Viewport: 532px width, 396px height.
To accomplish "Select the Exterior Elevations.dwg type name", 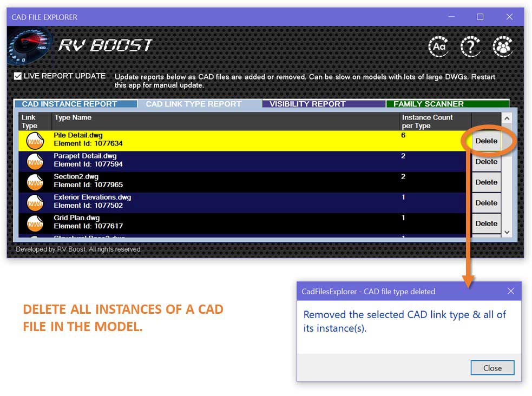I will coord(93,197).
